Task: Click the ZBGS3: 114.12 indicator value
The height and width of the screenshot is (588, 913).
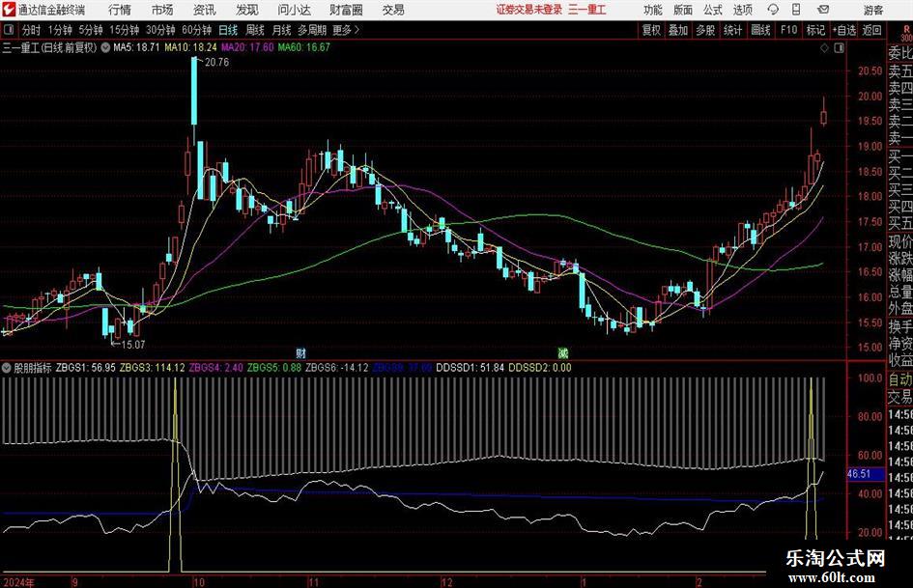Action: click(152, 367)
